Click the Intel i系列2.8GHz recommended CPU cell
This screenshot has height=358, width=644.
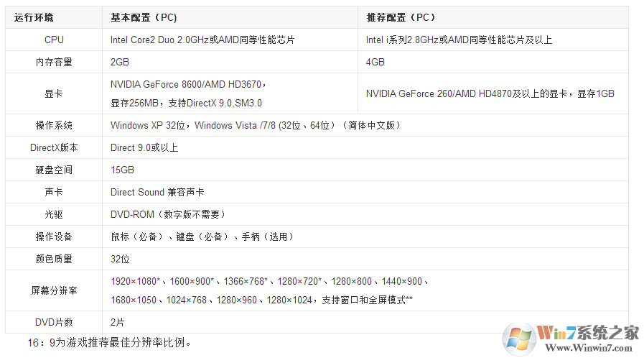[459, 40]
